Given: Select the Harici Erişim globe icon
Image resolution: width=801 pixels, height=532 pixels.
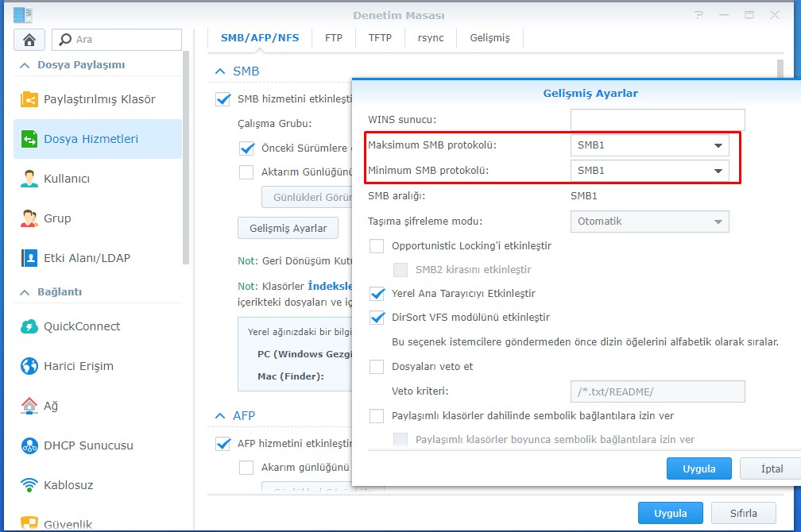Looking at the screenshot, I should coord(29,366).
